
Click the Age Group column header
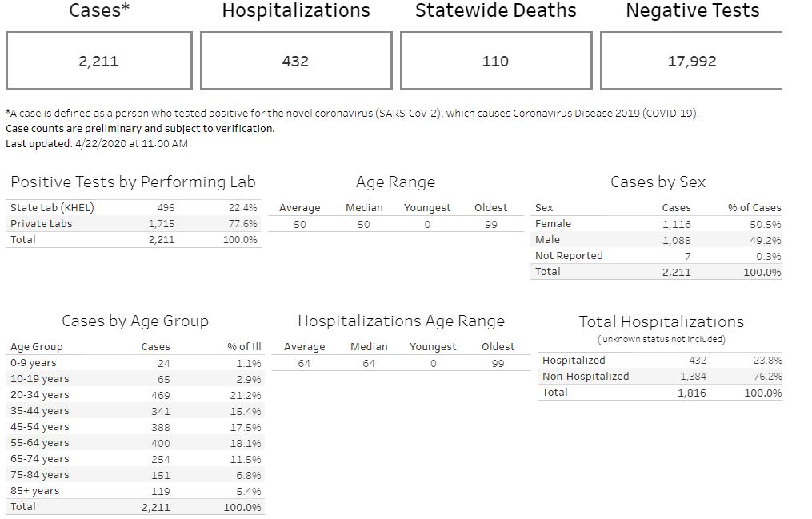click(36, 346)
